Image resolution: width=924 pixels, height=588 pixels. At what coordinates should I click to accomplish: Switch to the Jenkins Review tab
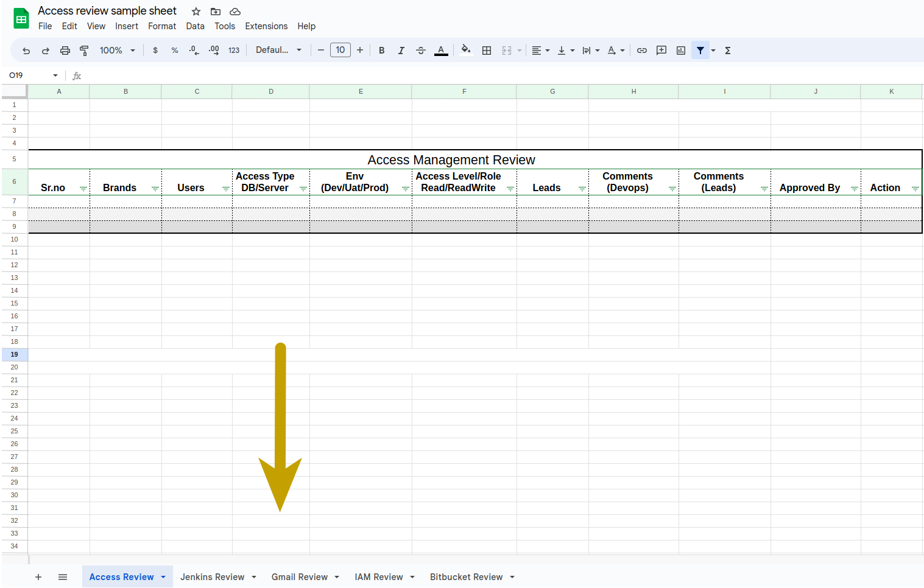coord(212,577)
